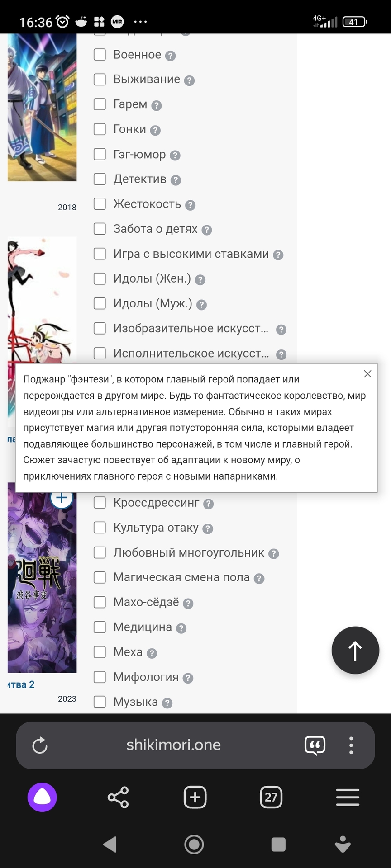
Task: Tap the question mark beside Меха
Action: pyautogui.click(x=152, y=653)
